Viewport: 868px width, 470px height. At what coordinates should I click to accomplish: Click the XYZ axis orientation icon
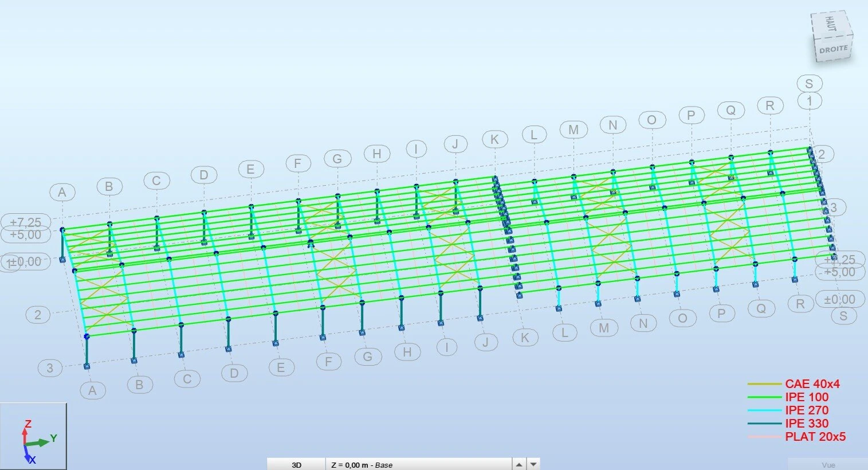click(x=33, y=436)
